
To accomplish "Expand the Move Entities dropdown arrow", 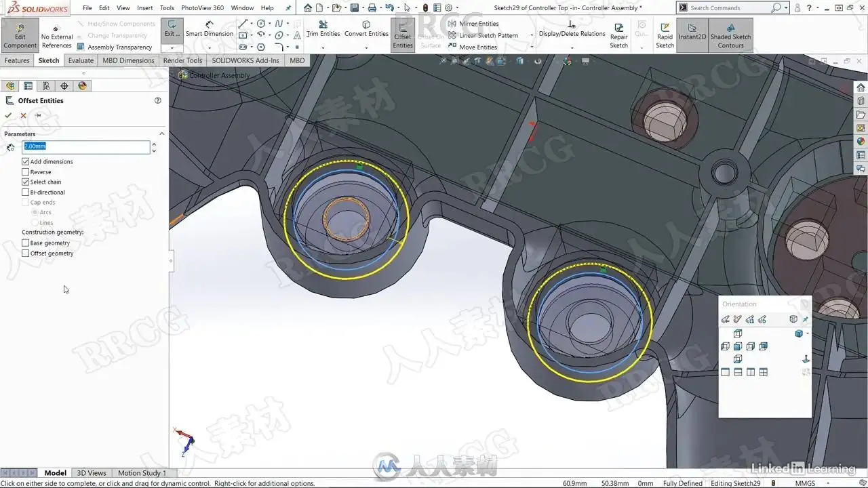I will [532, 47].
